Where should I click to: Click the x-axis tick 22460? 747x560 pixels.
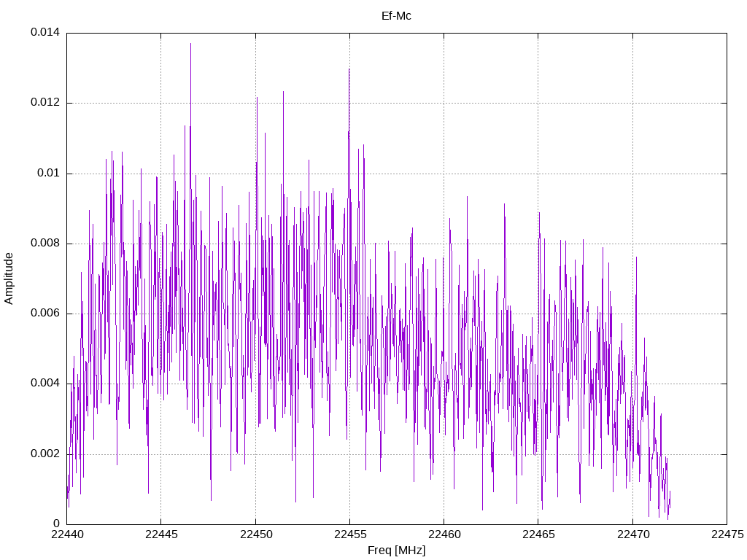point(444,534)
